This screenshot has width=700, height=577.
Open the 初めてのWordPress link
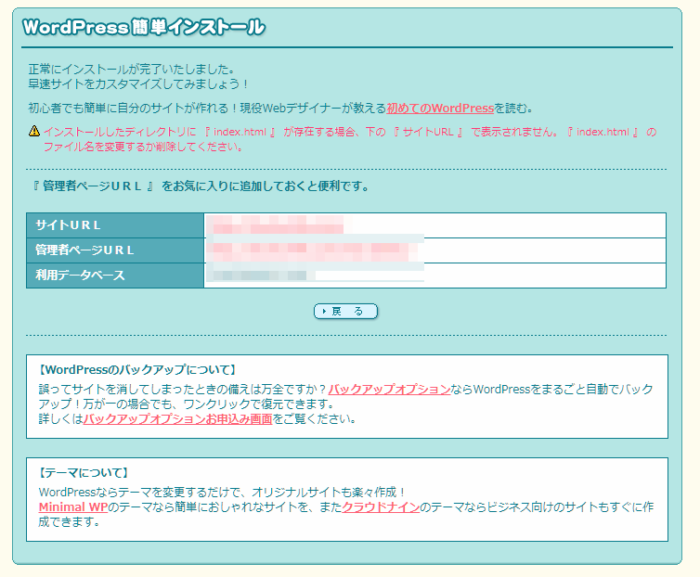(x=440, y=108)
